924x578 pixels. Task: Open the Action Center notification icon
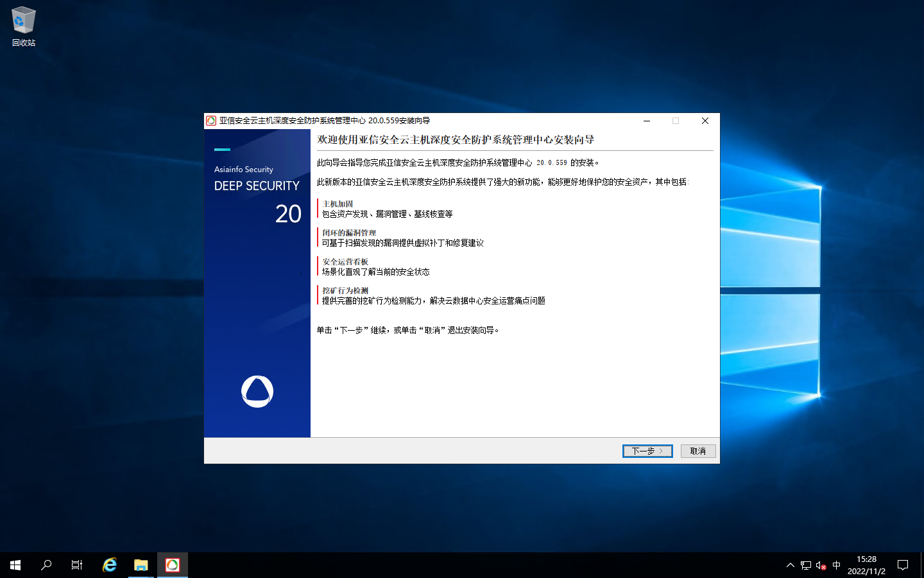tap(903, 565)
